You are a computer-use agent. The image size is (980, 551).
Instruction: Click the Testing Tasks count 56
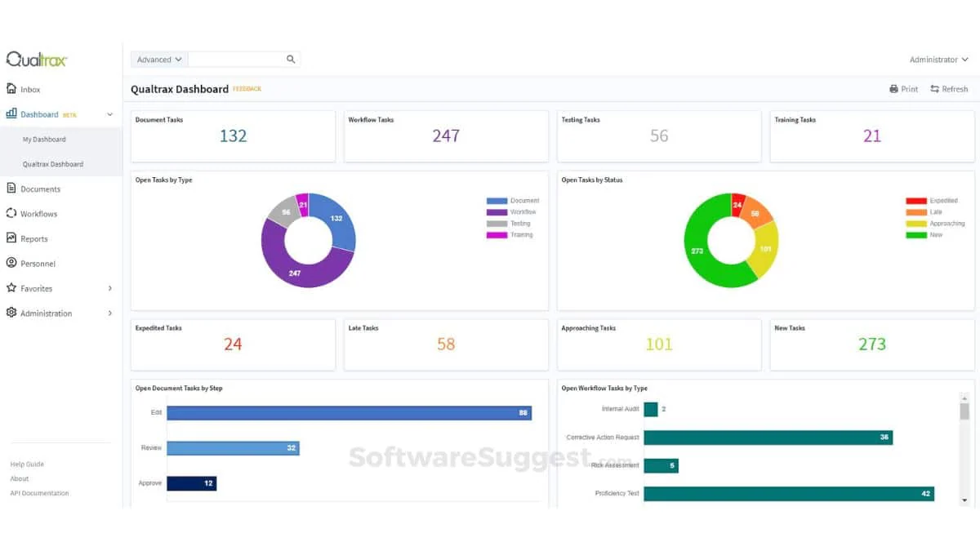click(659, 136)
